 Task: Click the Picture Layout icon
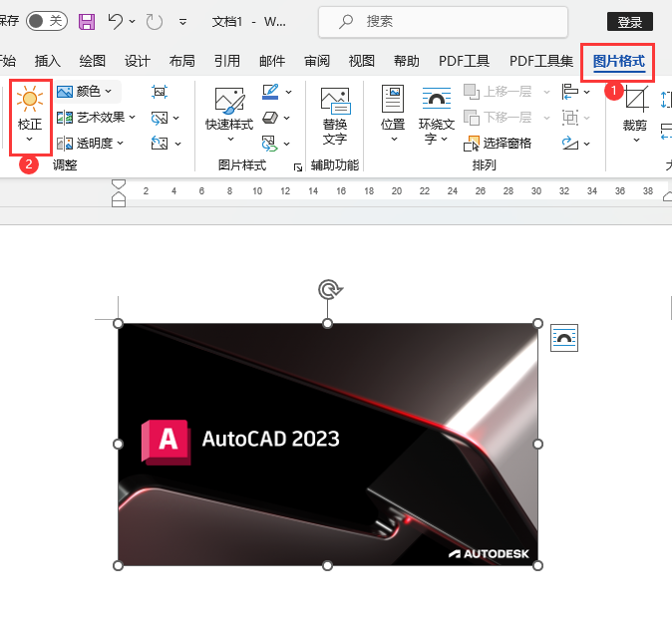(x=270, y=144)
